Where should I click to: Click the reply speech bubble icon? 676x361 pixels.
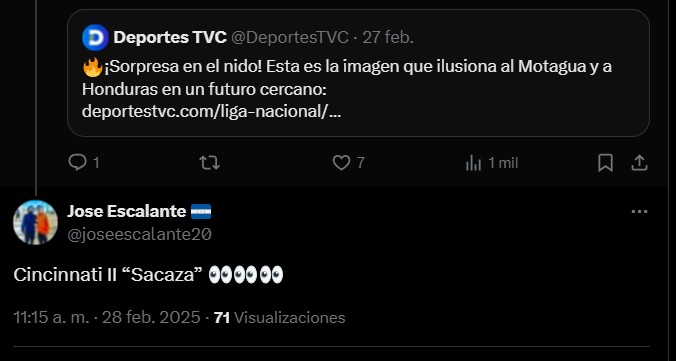78,163
